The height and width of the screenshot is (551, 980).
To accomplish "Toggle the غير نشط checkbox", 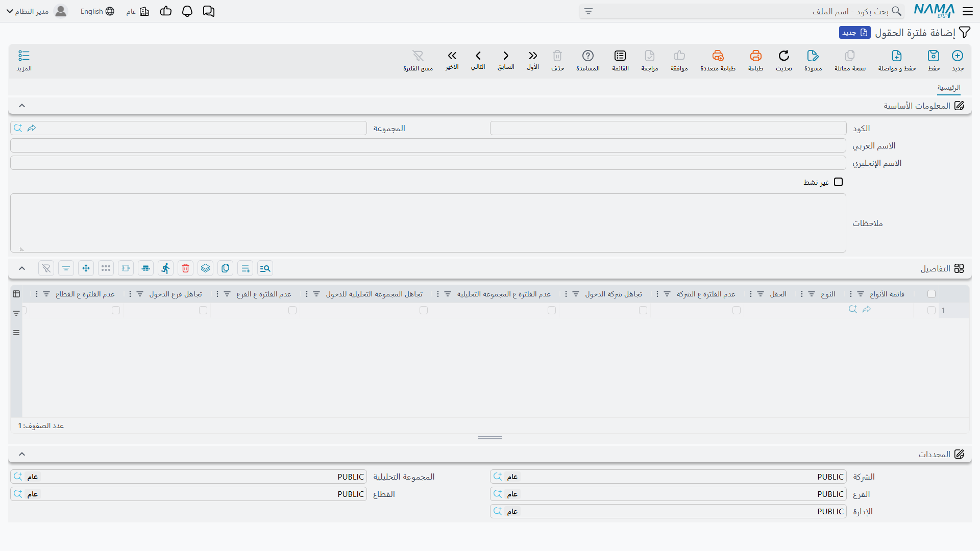I will (x=838, y=182).
